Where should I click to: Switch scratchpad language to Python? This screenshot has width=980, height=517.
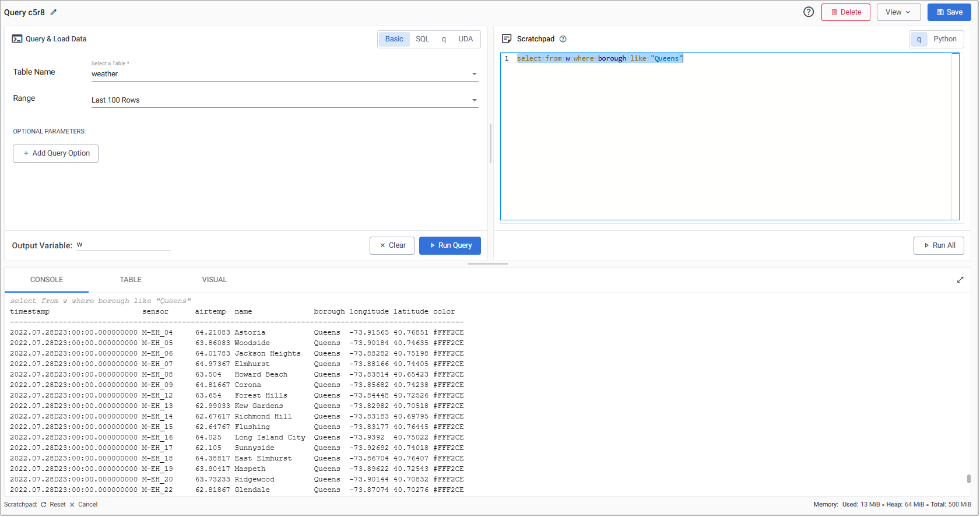pyautogui.click(x=944, y=39)
